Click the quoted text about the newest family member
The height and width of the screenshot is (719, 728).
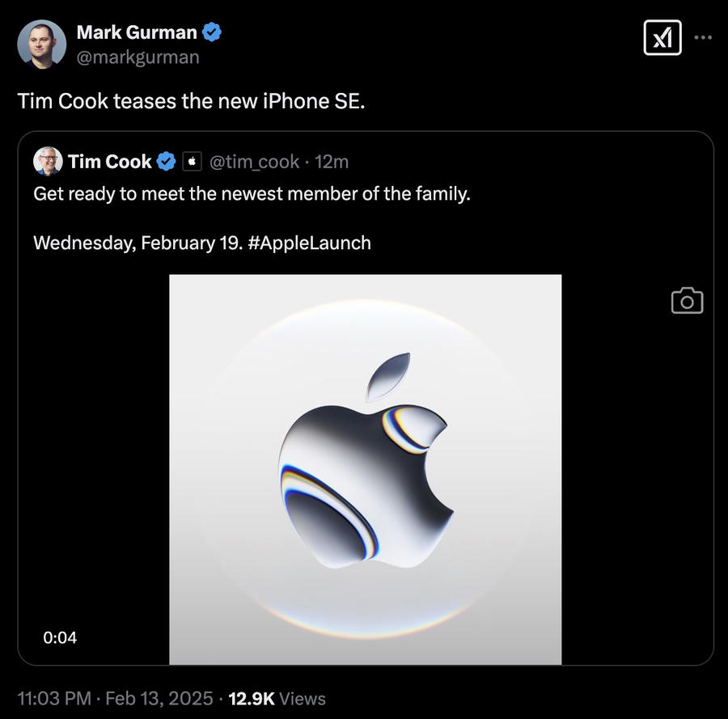pos(252,193)
